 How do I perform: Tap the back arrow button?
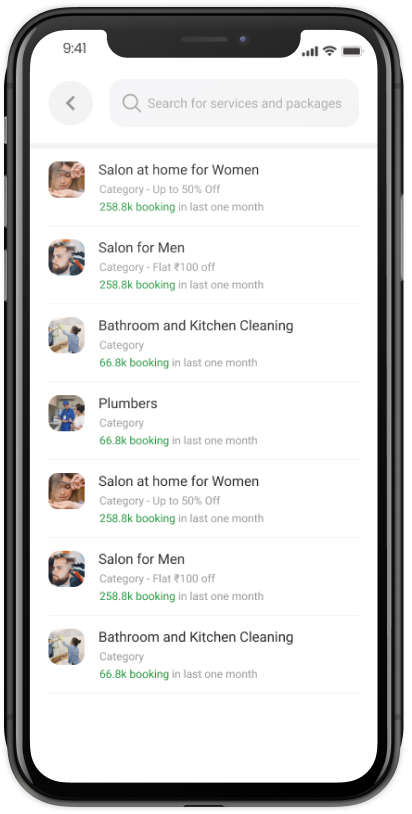pos(71,103)
